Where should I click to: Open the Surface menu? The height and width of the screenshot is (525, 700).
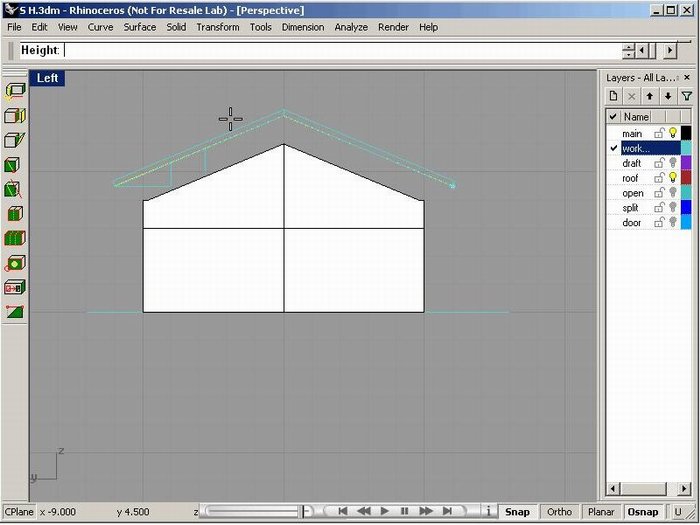pyautogui.click(x=140, y=27)
